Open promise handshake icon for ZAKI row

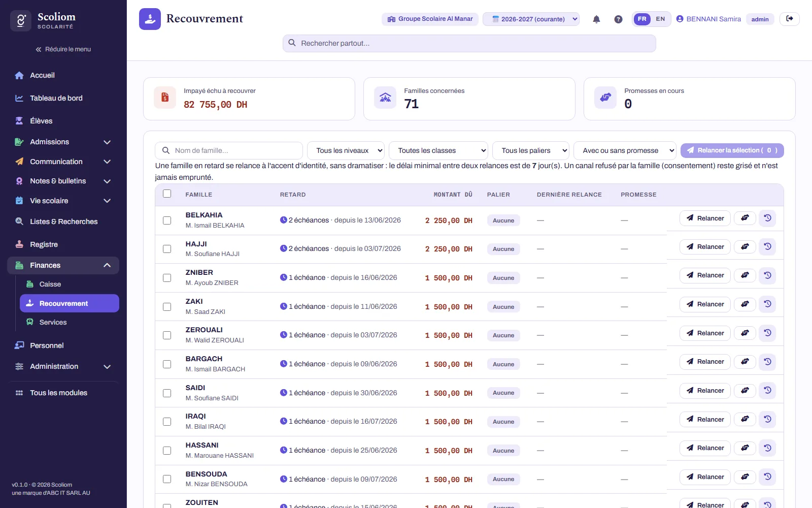(x=745, y=304)
